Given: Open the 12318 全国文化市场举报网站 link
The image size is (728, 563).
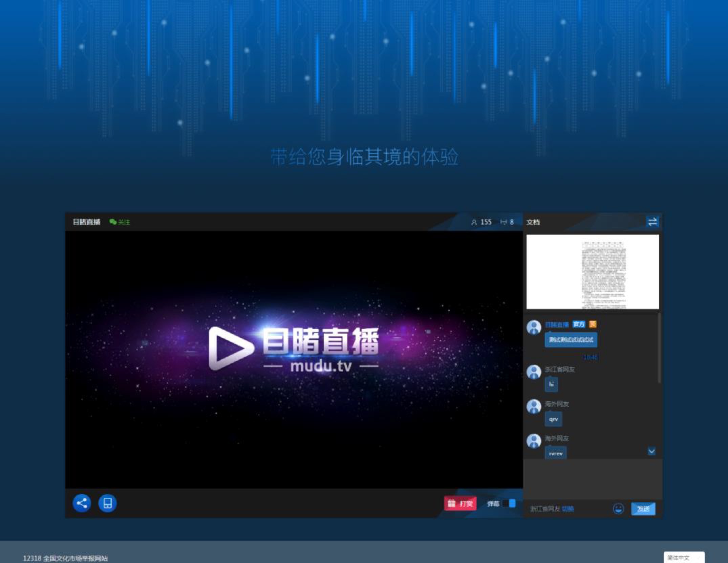Looking at the screenshot, I should [65, 558].
